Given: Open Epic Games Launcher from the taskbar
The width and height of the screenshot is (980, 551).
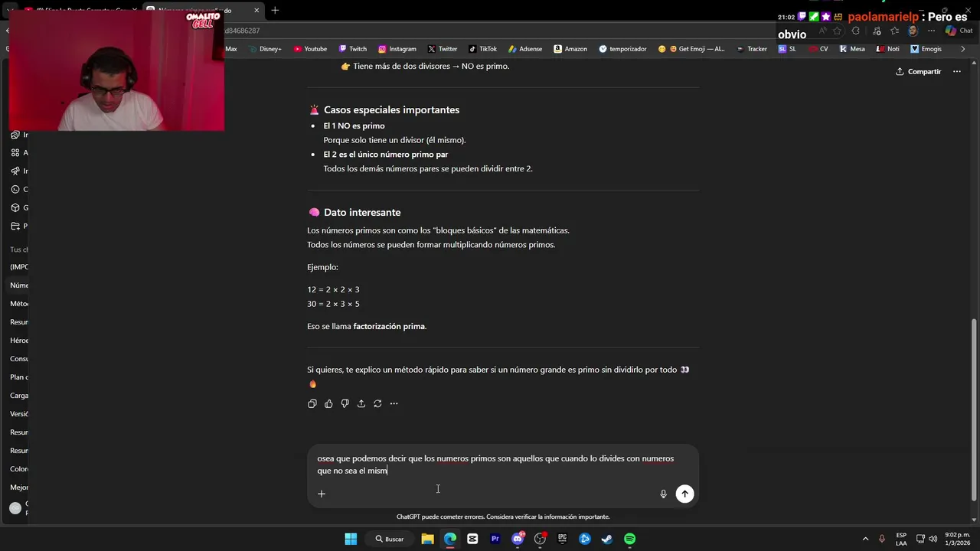Looking at the screenshot, I should (x=562, y=539).
